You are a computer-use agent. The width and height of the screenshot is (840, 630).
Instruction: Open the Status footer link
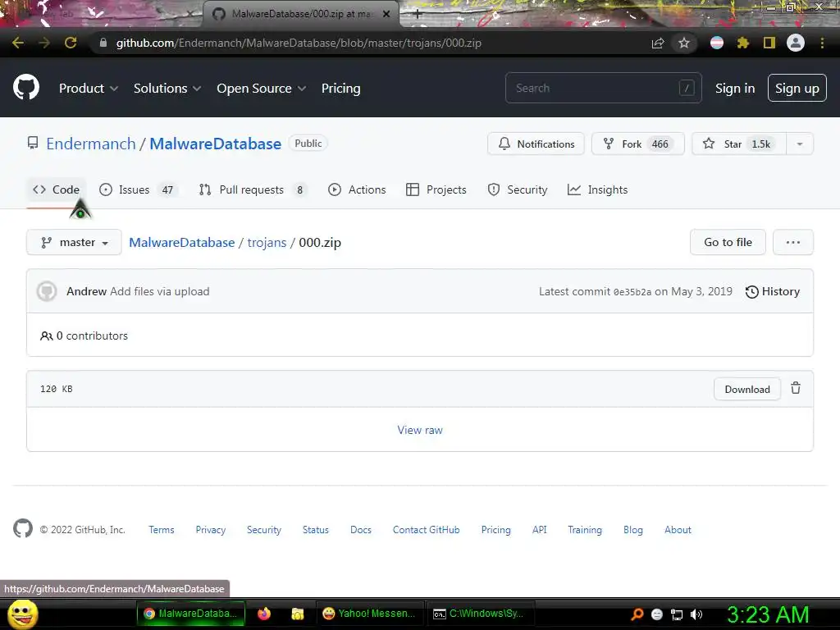tap(316, 530)
